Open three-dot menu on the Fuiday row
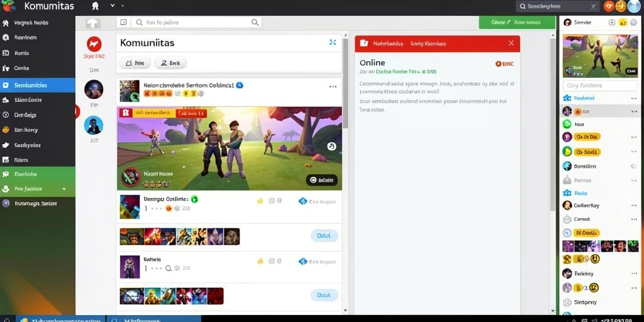Screen dimensions: 644x322 pyautogui.click(x=634, y=274)
